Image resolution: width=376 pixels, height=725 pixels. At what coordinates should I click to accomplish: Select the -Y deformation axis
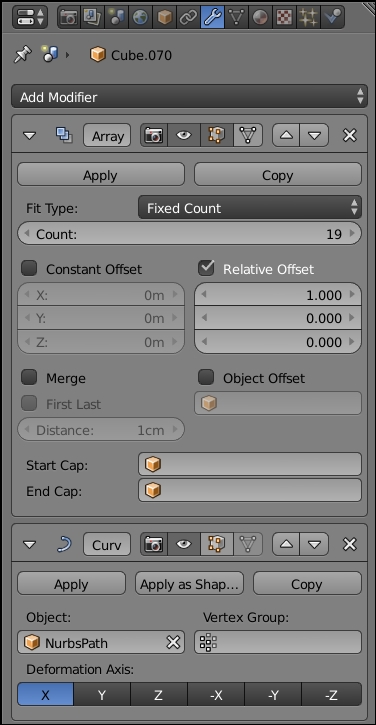click(x=273, y=695)
